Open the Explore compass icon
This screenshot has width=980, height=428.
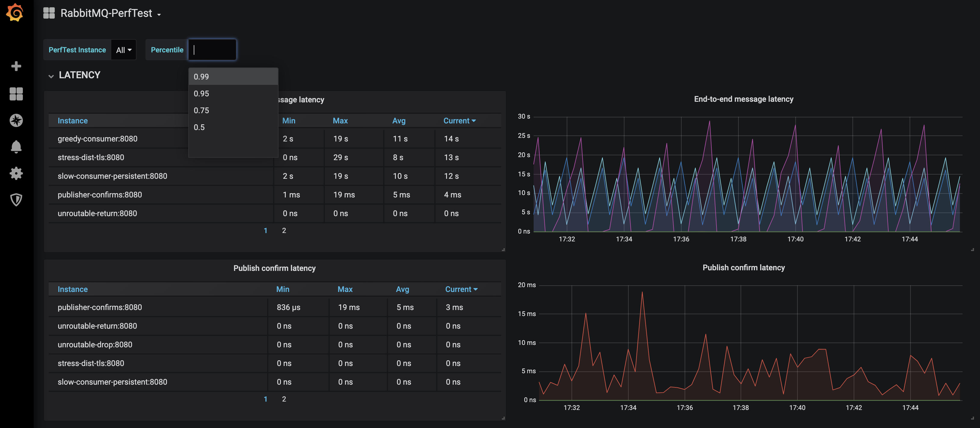coord(16,120)
